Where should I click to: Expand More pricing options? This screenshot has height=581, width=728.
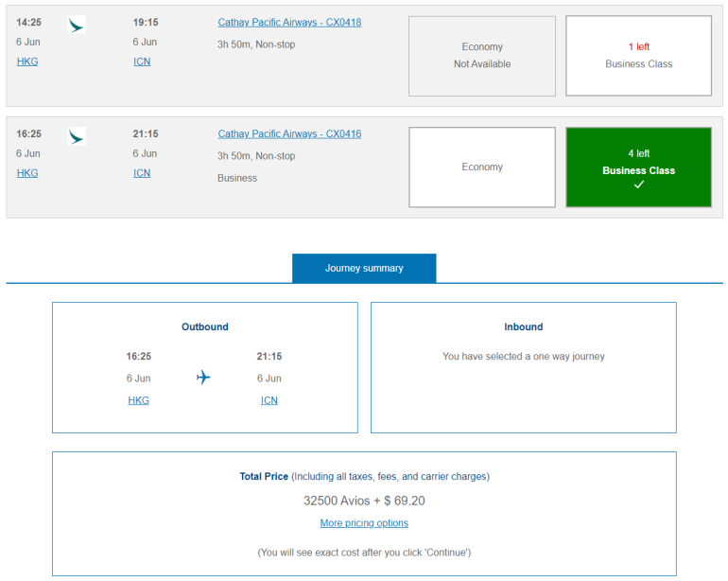[364, 523]
